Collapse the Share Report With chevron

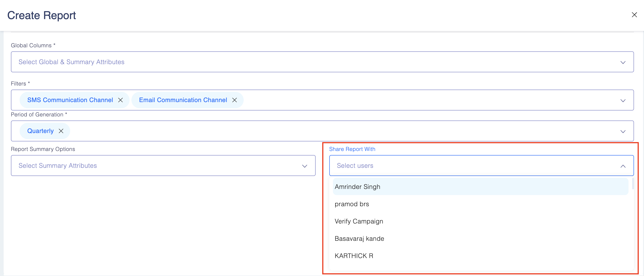(623, 166)
